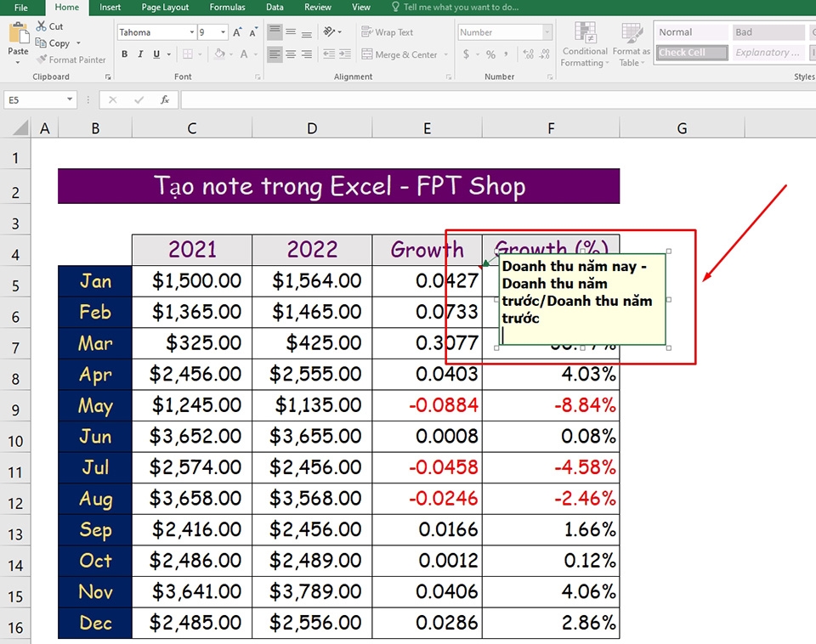Switch to the Review tab
This screenshot has height=644, width=816.
coord(317,8)
